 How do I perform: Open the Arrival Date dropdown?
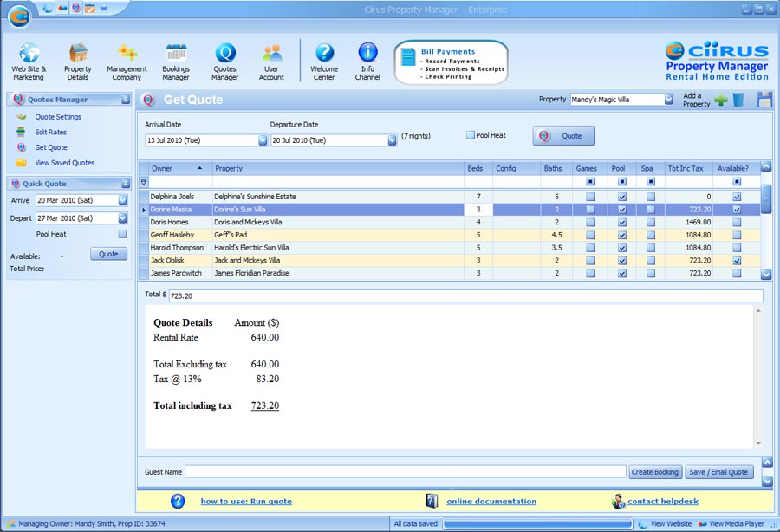click(263, 140)
